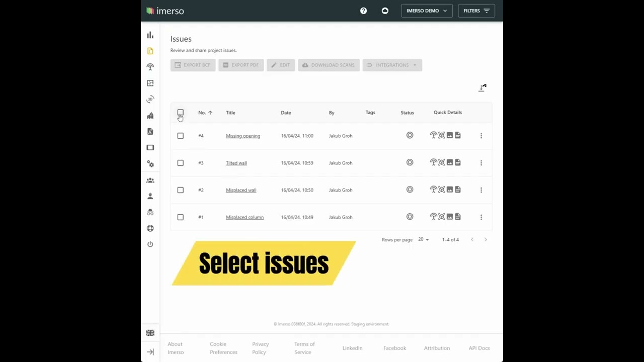This screenshot has width=644, height=362.
Task: Click the Export BCF button
Action: click(193, 65)
